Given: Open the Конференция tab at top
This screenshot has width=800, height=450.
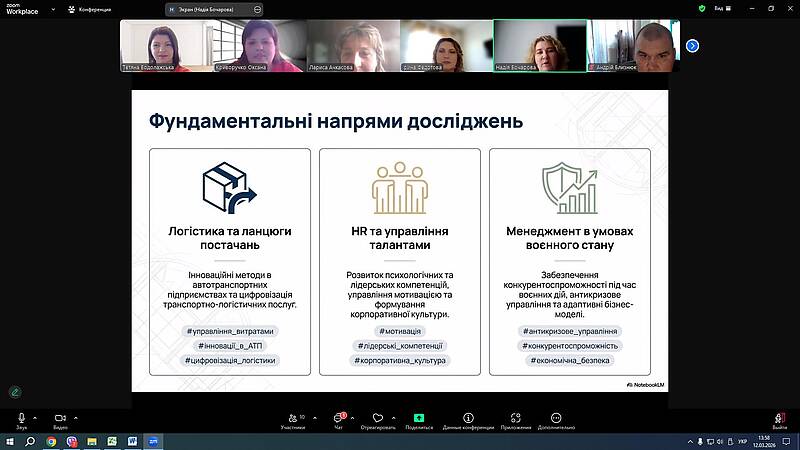Looking at the screenshot, I should tap(88, 8).
